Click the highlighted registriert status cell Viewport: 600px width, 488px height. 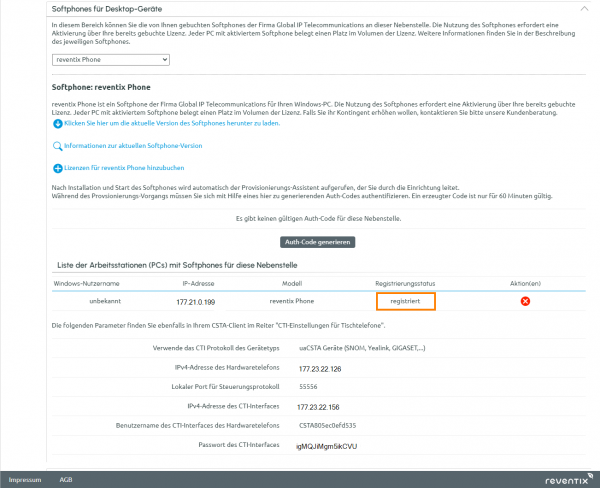pos(405,301)
